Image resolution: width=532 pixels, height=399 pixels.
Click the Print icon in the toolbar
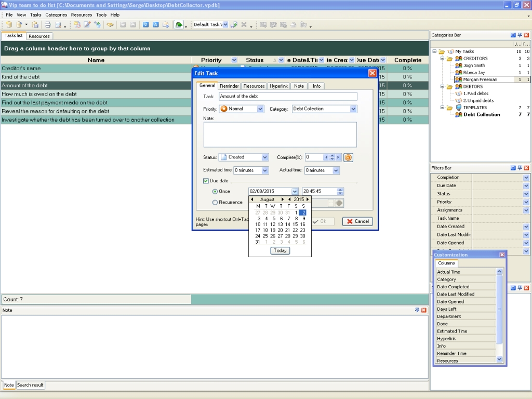coord(47,24)
